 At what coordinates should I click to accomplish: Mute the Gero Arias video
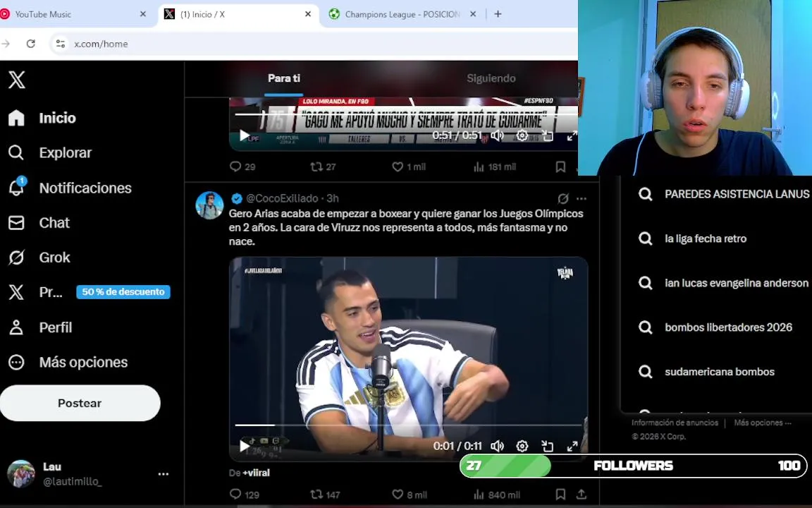(x=497, y=446)
